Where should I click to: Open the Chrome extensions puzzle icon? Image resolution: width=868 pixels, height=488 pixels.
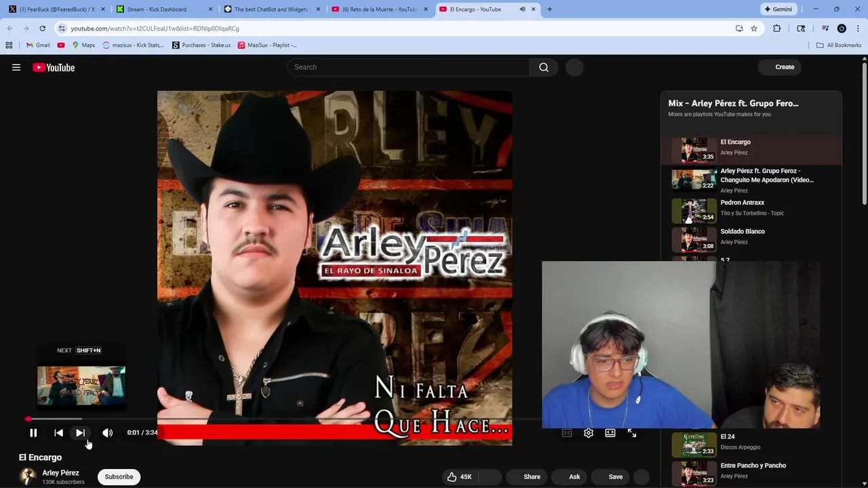[777, 28]
